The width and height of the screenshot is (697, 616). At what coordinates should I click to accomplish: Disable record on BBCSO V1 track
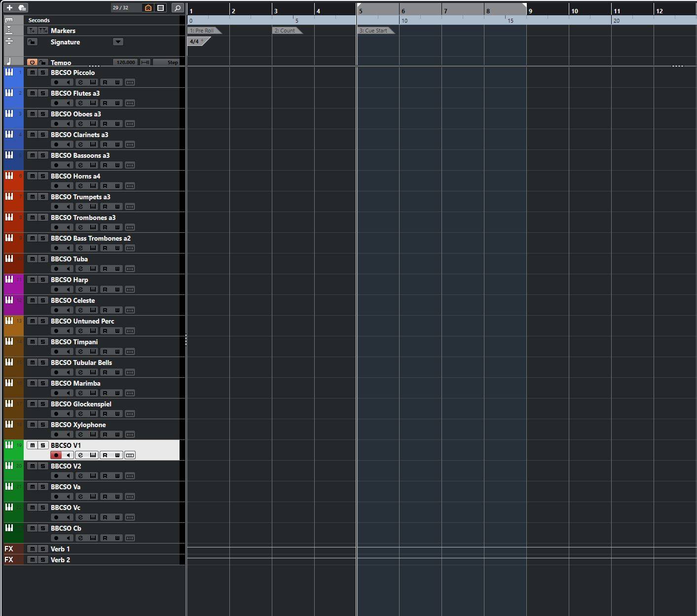[x=56, y=455]
